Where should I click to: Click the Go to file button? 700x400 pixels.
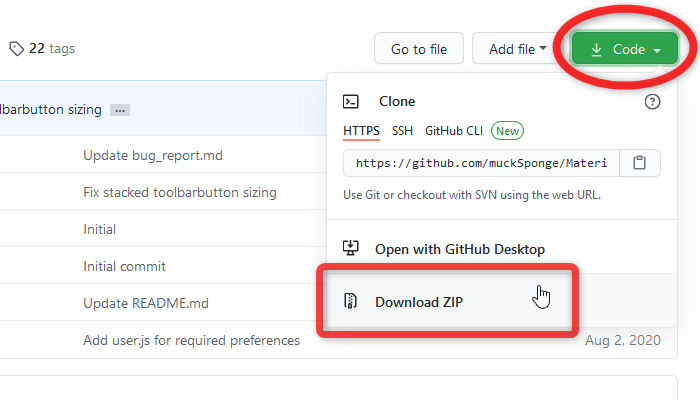pyautogui.click(x=419, y=49)
